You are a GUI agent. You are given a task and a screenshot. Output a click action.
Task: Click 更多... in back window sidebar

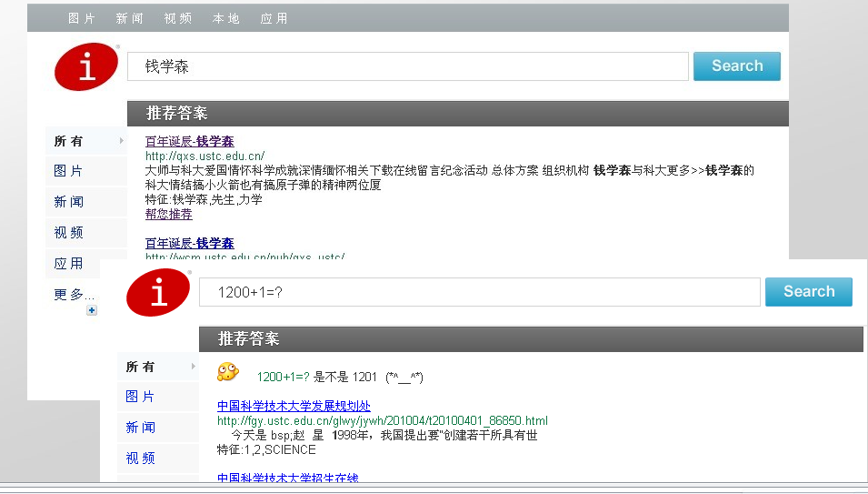pos(74,294)
